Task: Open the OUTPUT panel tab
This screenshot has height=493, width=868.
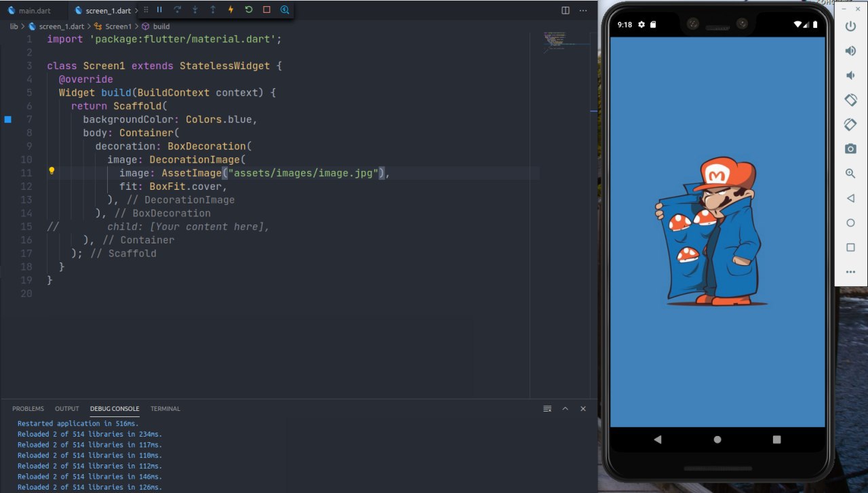Action: coord(67,409)
